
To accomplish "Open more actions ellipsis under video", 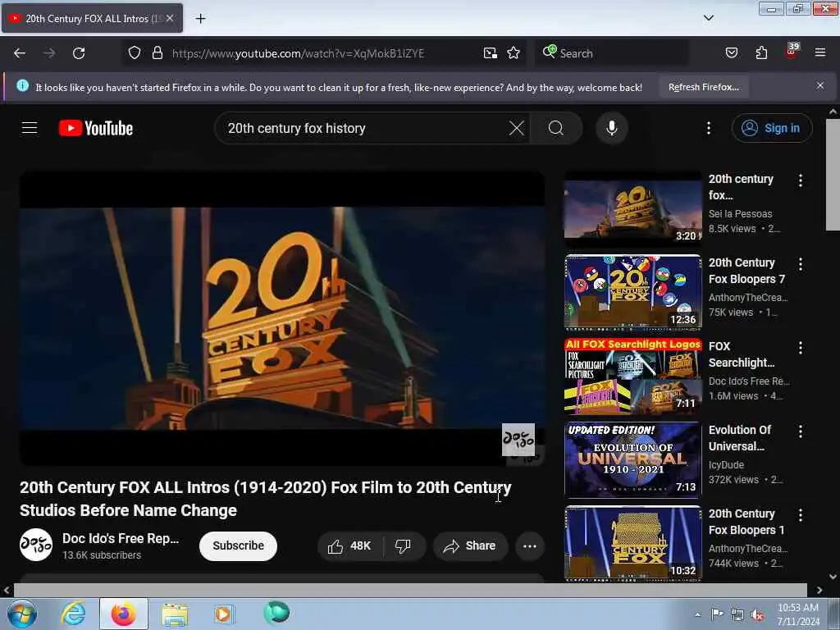I will tap(530, 546).
